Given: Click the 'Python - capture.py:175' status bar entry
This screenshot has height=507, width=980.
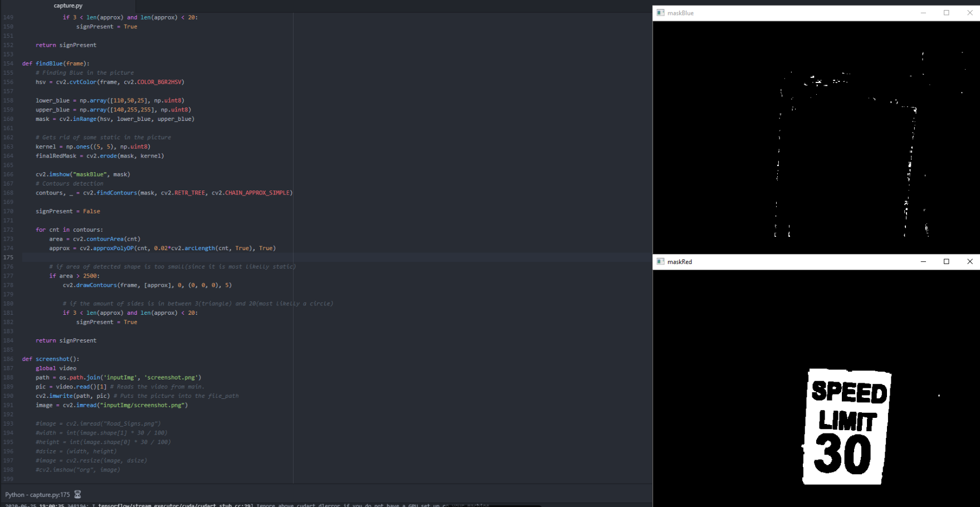Looking at the screenshot, I should (37, 495).
